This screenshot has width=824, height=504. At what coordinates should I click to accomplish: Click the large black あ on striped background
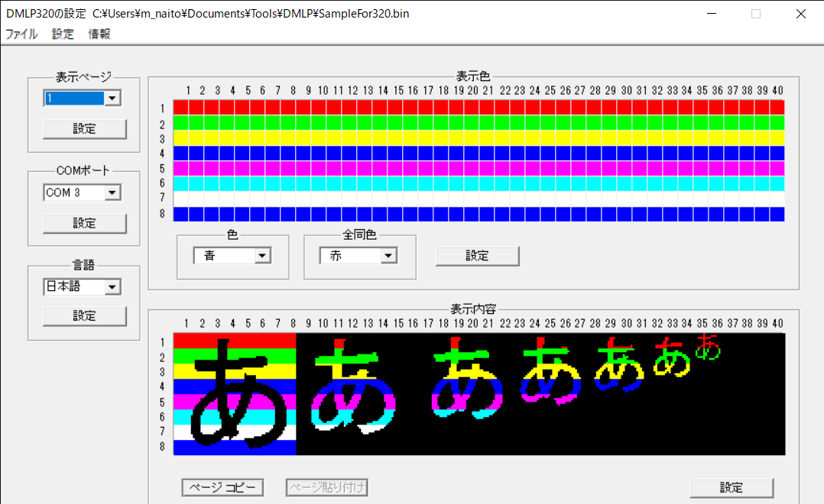(238, 394)
